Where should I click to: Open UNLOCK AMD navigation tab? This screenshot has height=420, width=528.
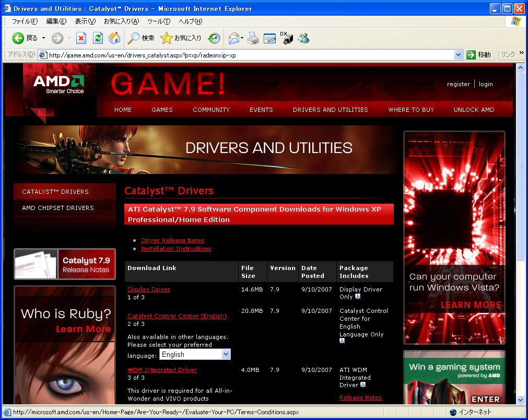click(x=474, y=110)
